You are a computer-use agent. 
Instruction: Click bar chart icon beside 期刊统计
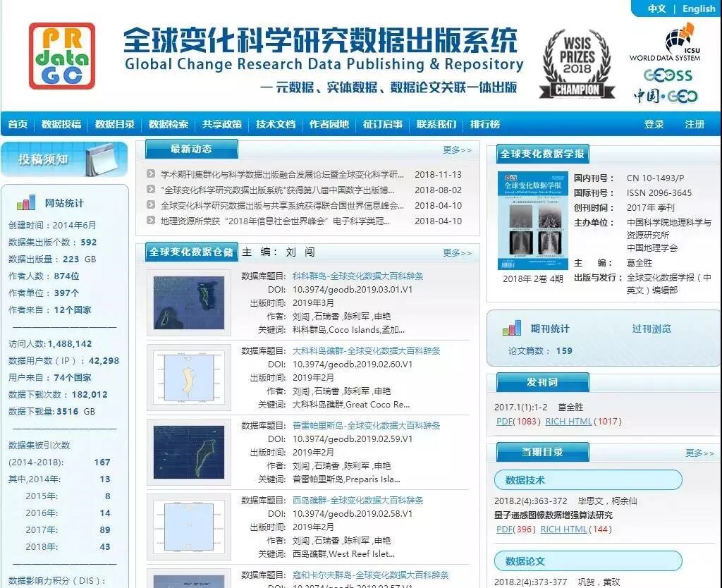click(x=512, y=328)
